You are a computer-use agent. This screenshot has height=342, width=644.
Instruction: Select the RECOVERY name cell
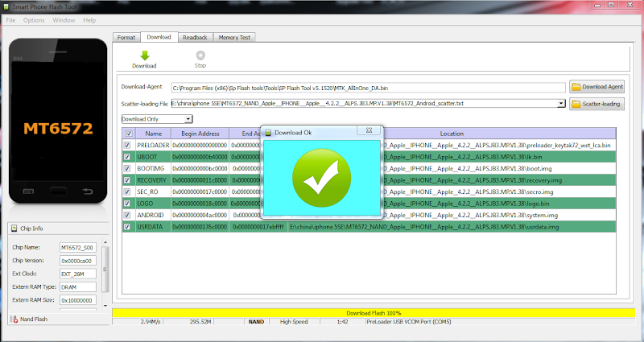click(153, 179)
